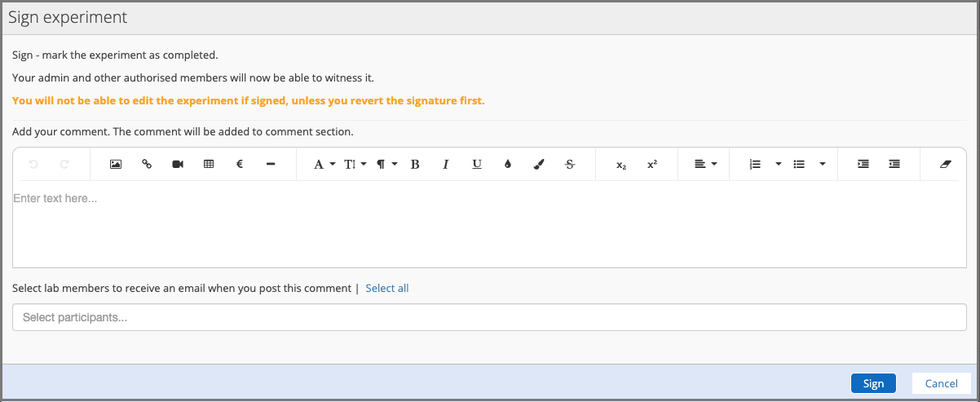Image resolution: width=980 pixels, height=402 pixels.
Task: Insert a horizontal line
Action: (x=271, y=164)
